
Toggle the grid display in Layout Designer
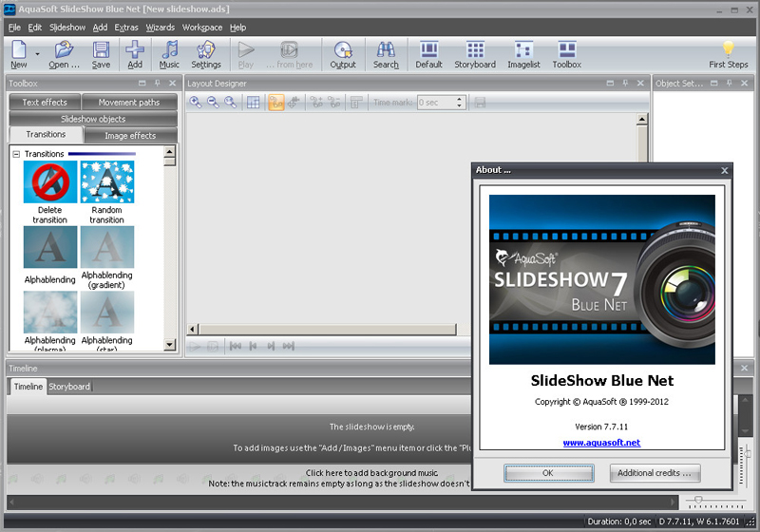click(x=254, y=103)
